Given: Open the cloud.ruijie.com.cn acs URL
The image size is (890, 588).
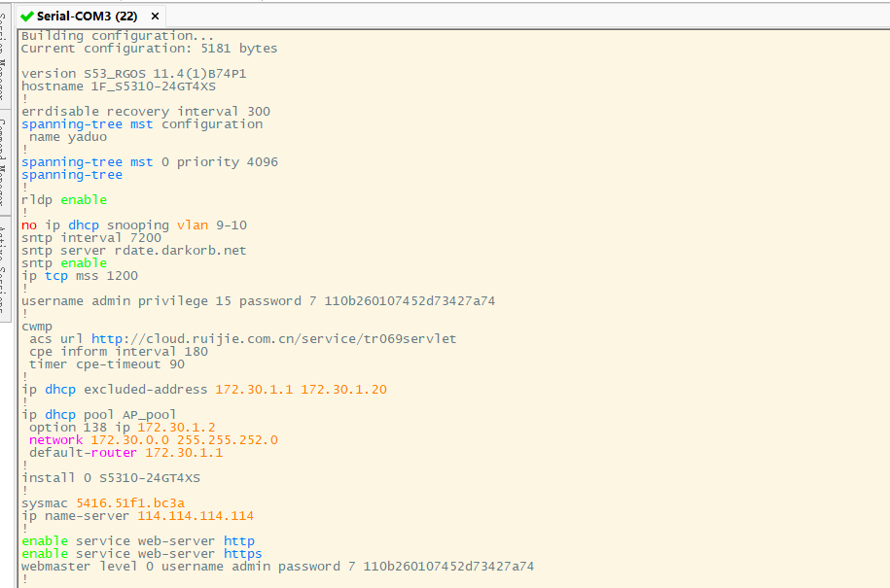Looking at the screenshot, I should 273,339.
